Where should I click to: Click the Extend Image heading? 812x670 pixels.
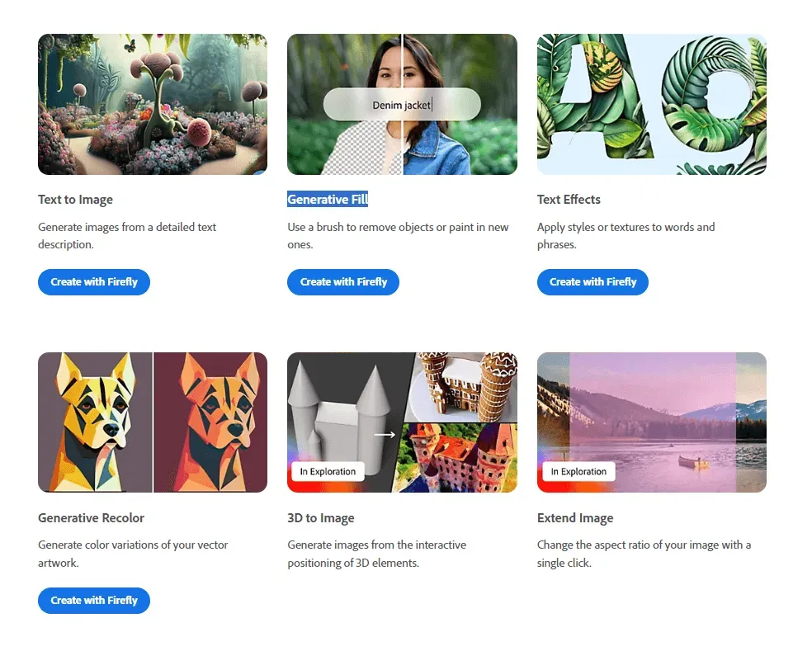pos(575,517)
